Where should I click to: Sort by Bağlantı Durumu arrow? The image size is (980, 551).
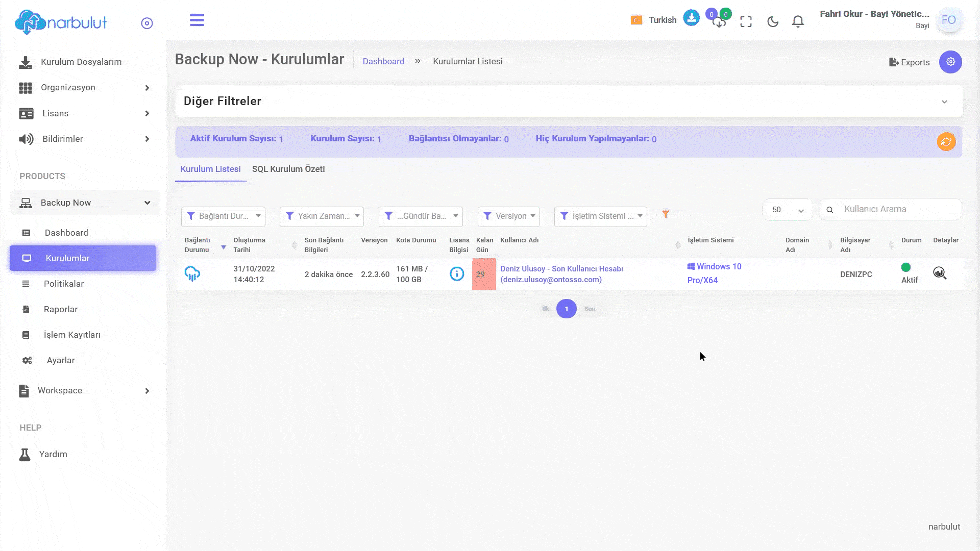pyautogui.click(x=223, y=247)
